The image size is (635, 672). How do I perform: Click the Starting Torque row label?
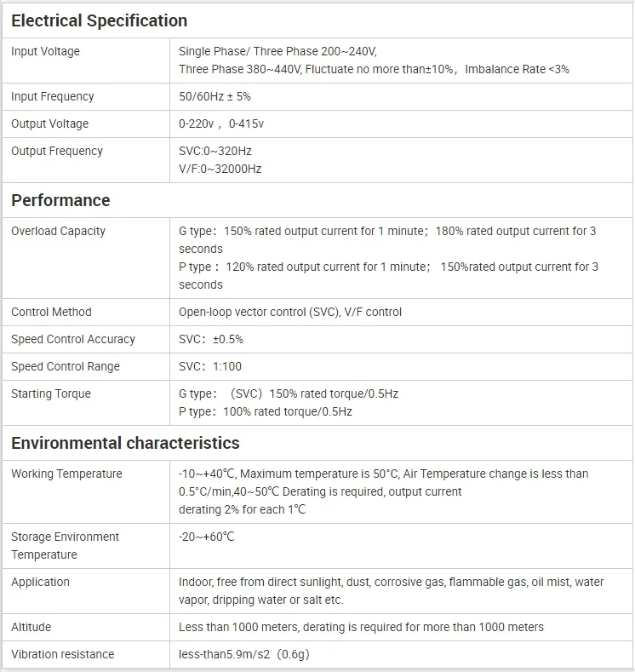[51, 393]
